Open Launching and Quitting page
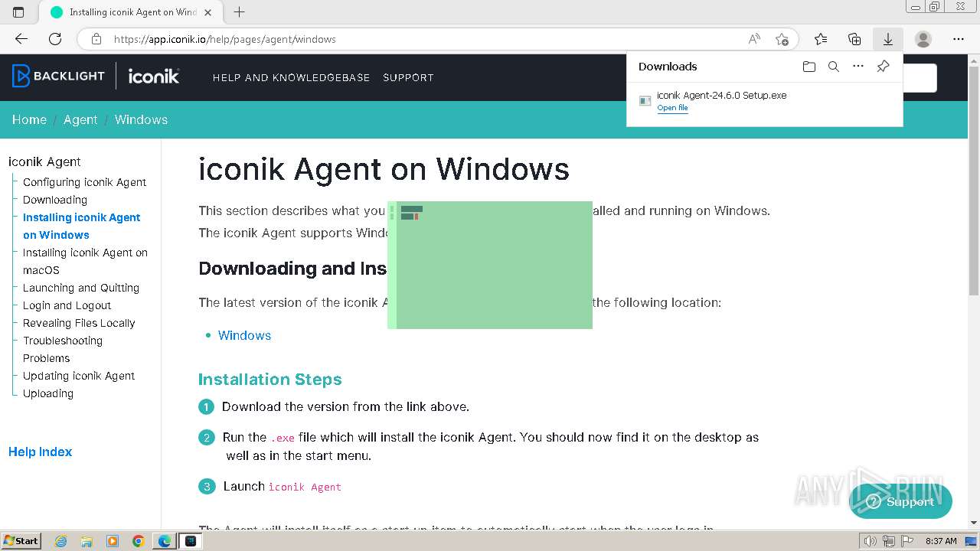 point(81,288)
